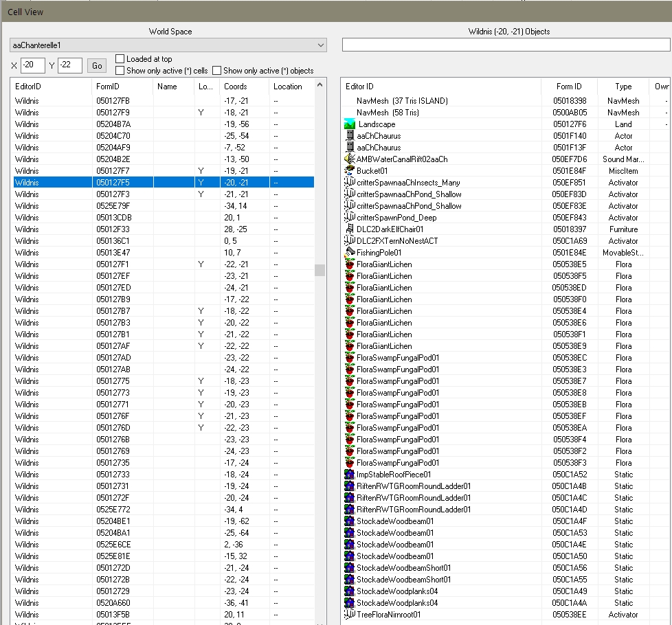Click the Bucket01 misc item icon

pos(350,171)
